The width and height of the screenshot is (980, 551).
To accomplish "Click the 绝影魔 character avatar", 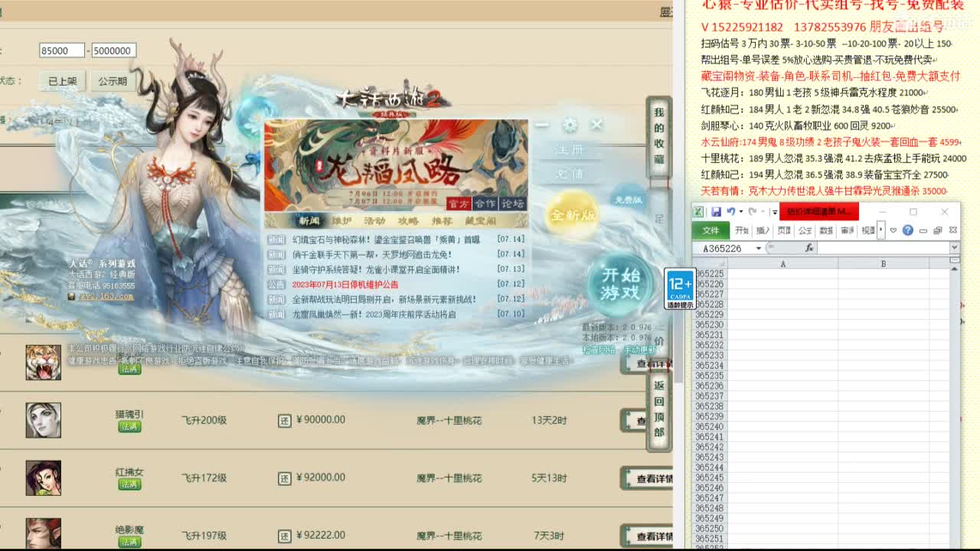I will 44,534.
